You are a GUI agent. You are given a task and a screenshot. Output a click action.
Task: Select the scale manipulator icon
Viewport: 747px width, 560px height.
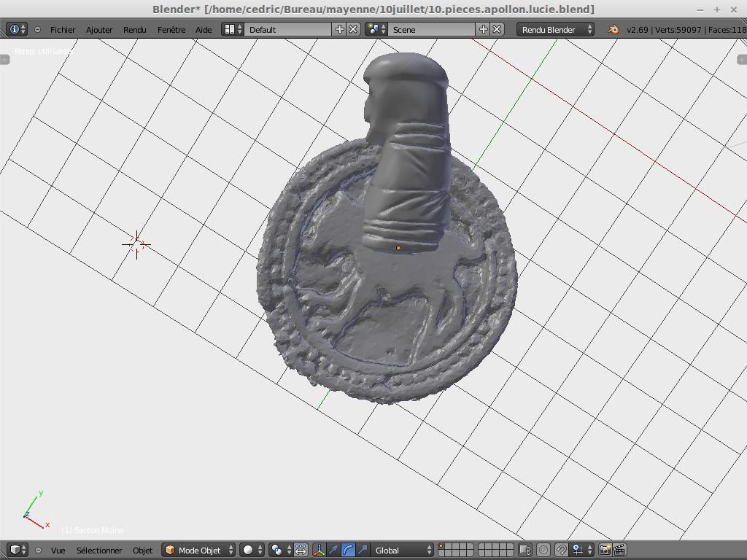click(363, 550)
